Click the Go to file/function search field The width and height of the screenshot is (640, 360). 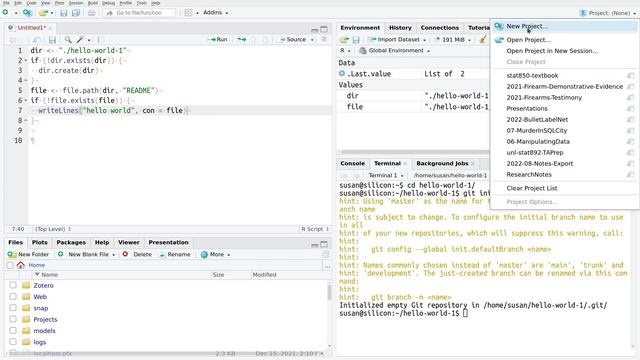tap(140, 13)
